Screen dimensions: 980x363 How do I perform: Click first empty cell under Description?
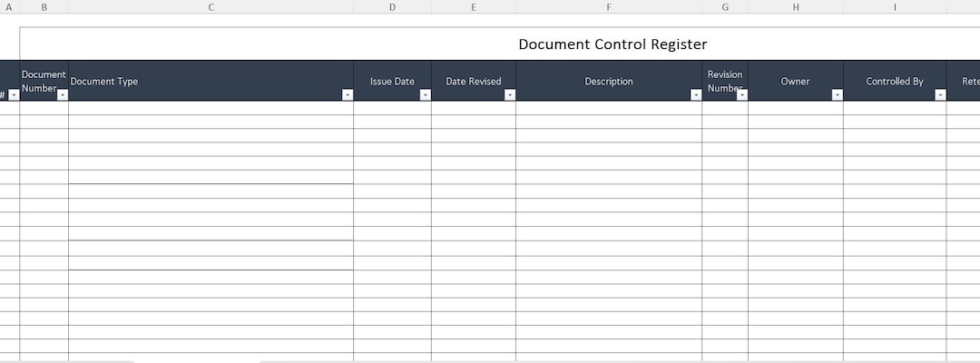tap(609, 107)
